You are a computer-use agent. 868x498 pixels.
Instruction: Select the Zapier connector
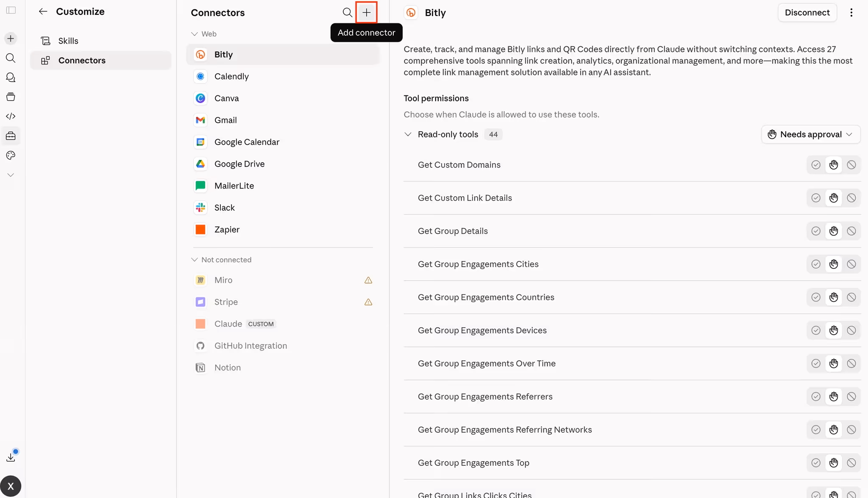[283, 230]
